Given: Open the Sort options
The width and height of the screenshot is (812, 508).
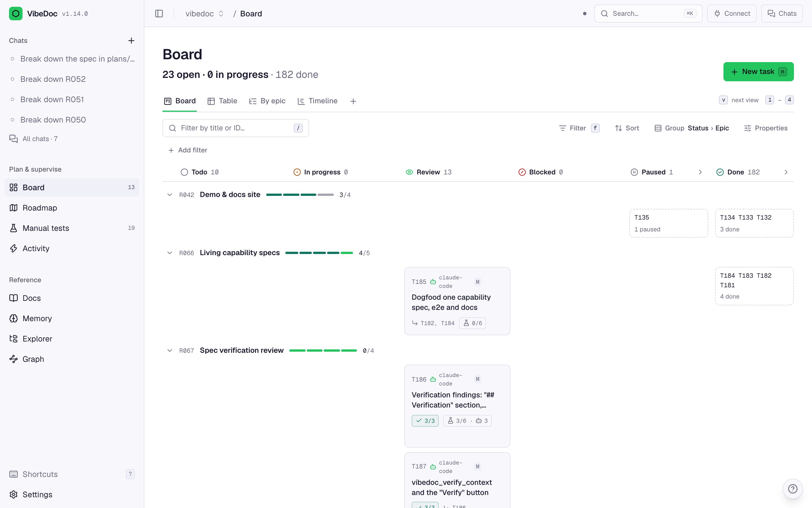Looking at the screenshot, I should click(x=627, y=128).
